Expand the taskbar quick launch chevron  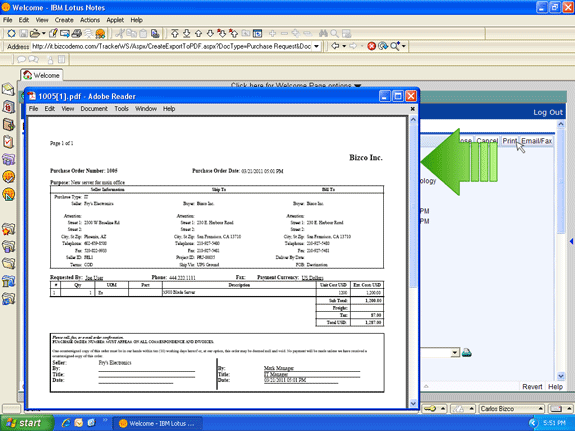coord(105,420)
